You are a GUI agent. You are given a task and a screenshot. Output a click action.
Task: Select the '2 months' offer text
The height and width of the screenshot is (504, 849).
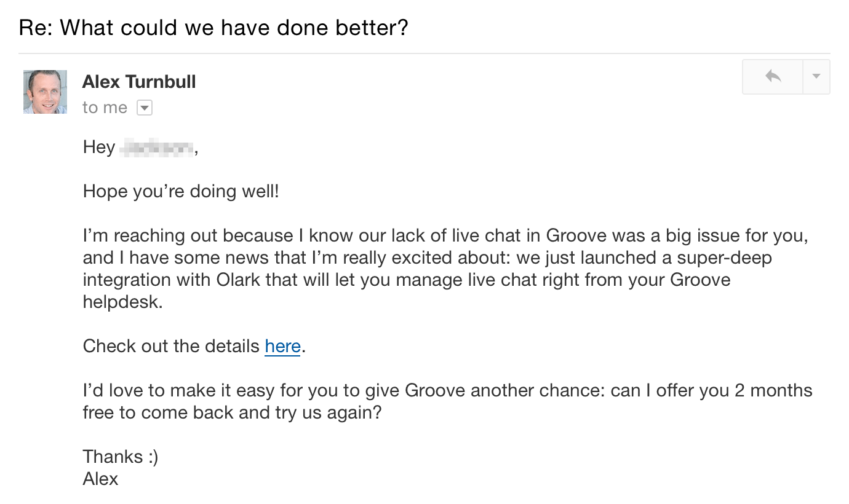774,391
